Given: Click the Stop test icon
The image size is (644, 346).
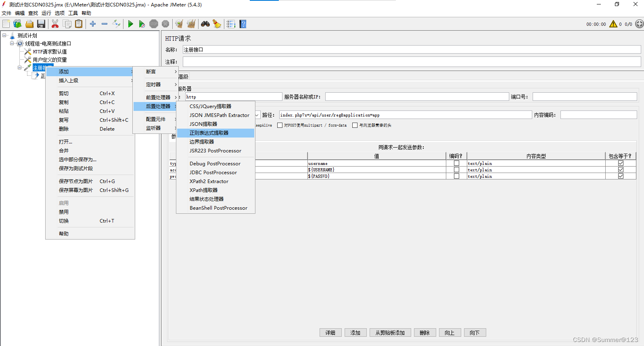Looking at the screenshot, I should (x=154, y=24).
